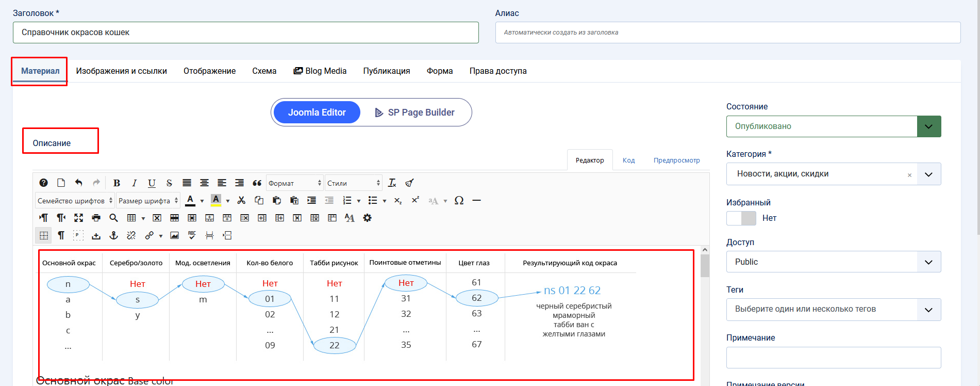The height and width of the screenshot is (386, 980).
Task: Apply superscript formatting
Action: 416,200
